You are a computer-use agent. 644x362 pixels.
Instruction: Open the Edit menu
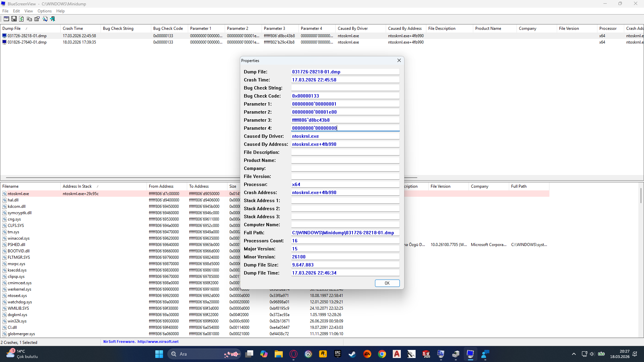tap(16, 11)
